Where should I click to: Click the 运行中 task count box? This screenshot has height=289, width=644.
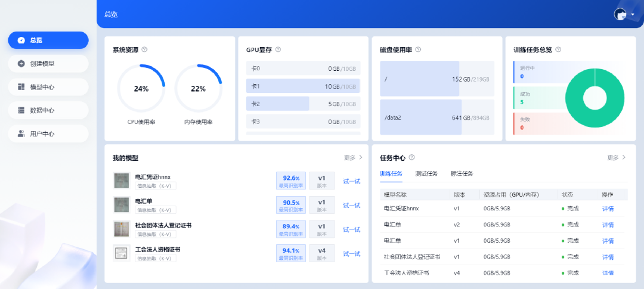point(539,72)
